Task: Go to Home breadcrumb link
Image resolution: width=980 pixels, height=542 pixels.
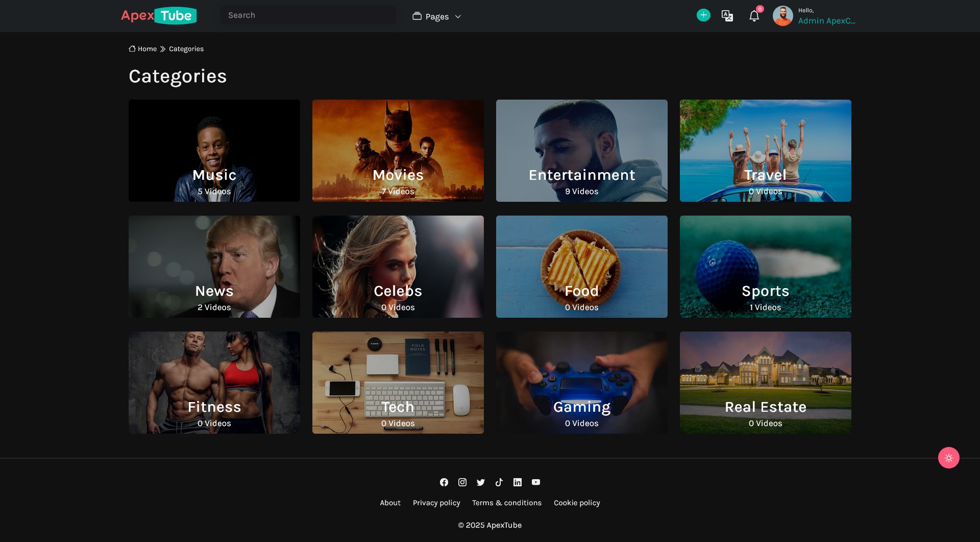Action: coord(147,49)
